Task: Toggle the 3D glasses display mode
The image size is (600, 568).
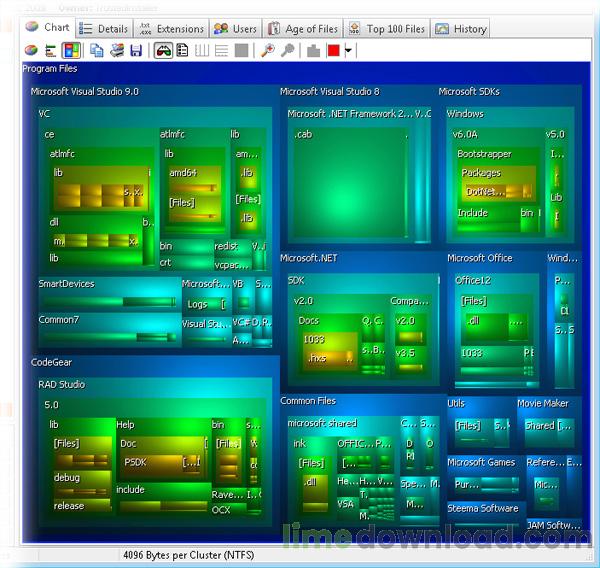Action: 162,50
